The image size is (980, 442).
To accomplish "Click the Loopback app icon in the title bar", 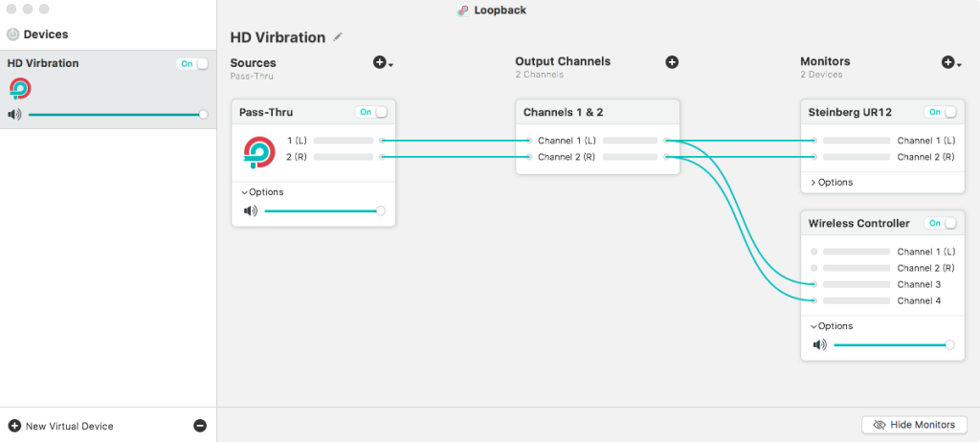I will [x=463, y=10].
